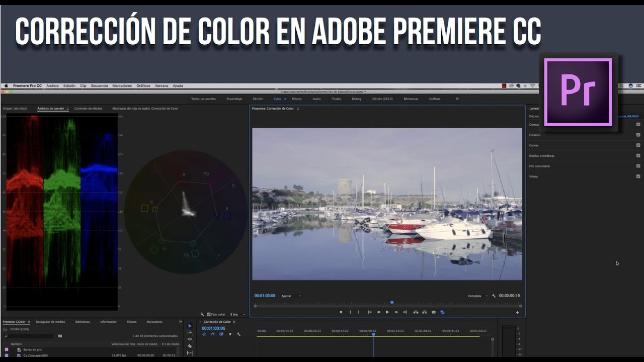Viewport: 644px width, 362px height.
Task: Toggle timeline snap magnet icon
Action: tap(213, 334)
